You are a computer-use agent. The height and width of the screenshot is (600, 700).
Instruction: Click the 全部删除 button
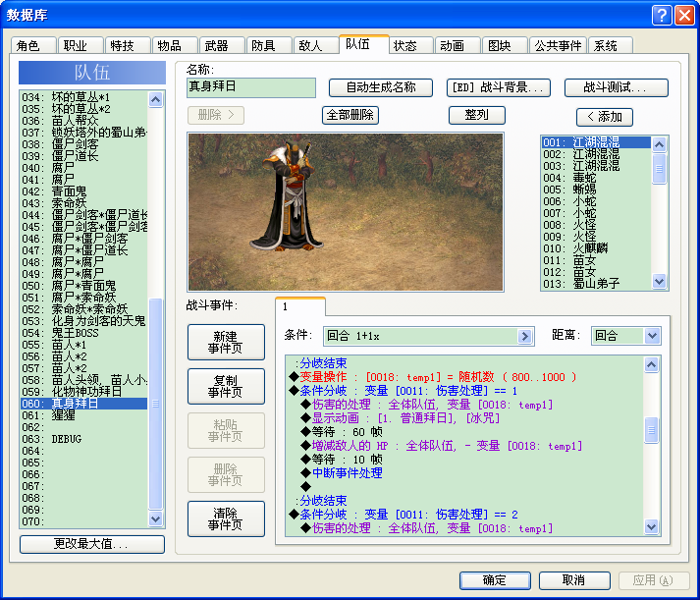point(350,115)
